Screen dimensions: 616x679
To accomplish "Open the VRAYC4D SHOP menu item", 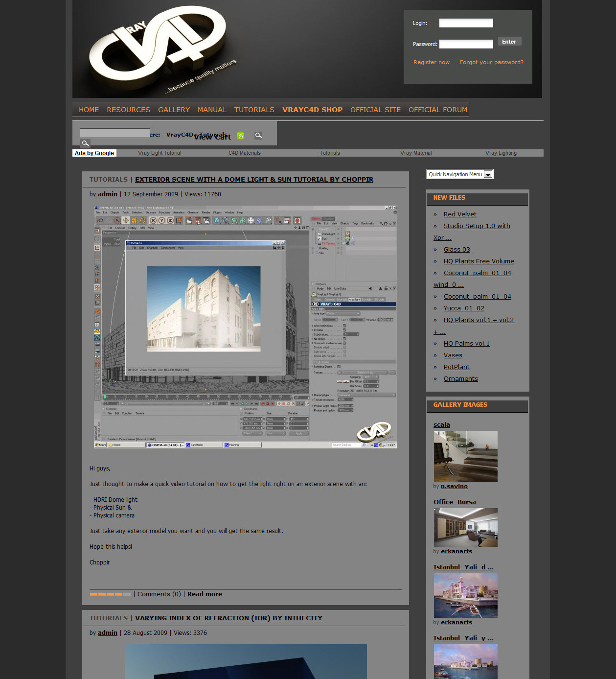I will pos(312,110).
